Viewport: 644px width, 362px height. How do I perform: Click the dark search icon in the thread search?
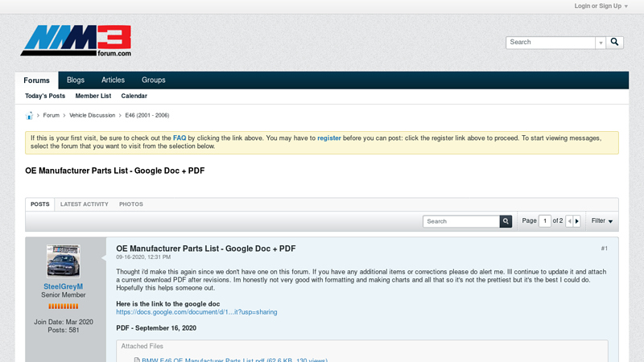tap(506, 221)
